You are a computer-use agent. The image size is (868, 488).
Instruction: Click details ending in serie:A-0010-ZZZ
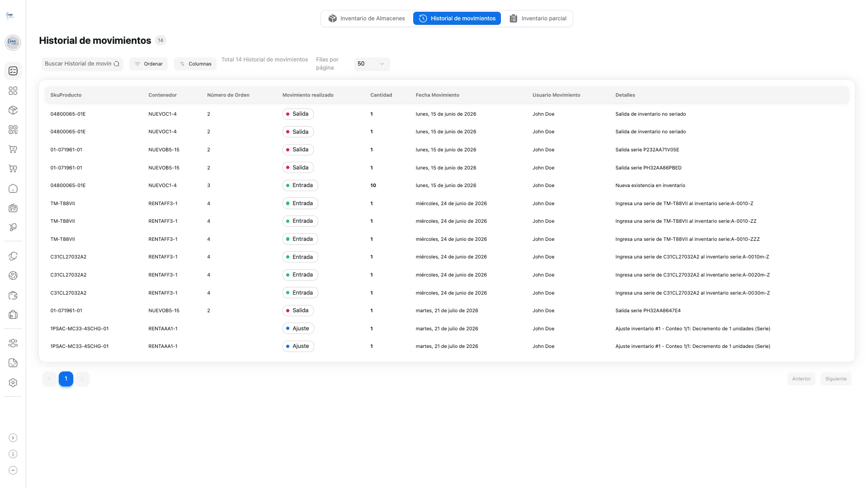click(x=687, y=239)
